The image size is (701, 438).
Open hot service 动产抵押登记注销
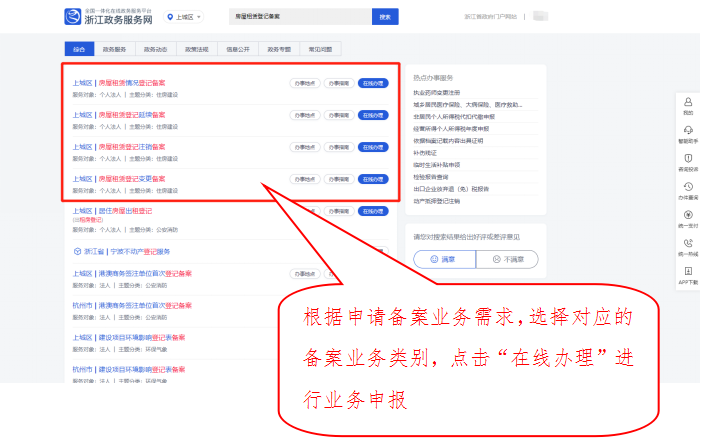pos(436,201)
